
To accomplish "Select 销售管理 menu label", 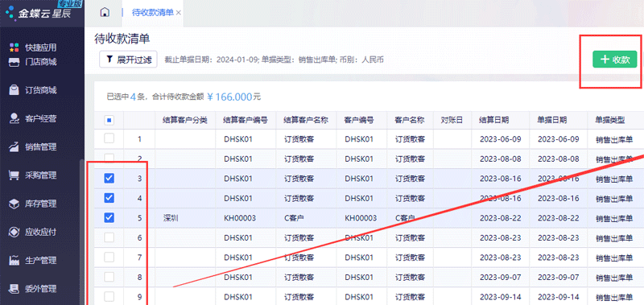I will [x=41, y=147].
